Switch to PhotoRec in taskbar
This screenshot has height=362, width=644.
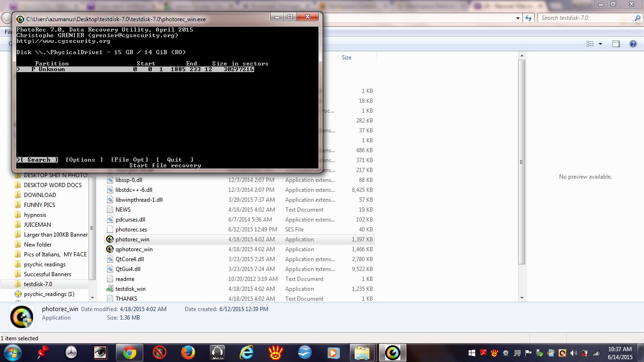(x=392, y=352)
